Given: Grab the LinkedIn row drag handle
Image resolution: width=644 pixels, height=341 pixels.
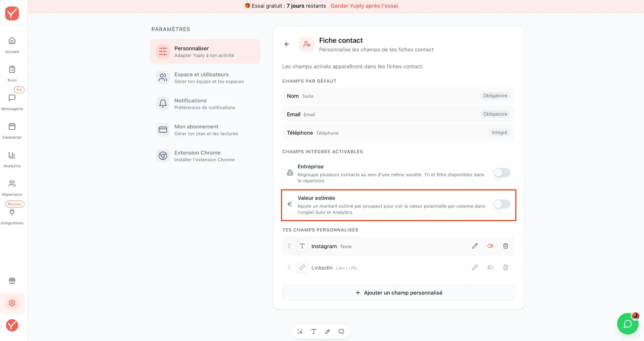Looking at the screenshot, I should point(289,268).
